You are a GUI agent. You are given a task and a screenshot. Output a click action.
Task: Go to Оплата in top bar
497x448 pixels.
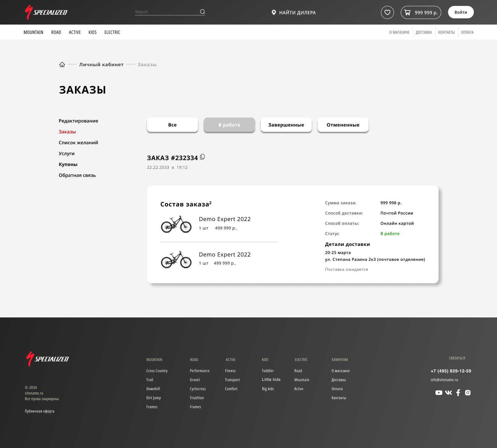[467, 32]
